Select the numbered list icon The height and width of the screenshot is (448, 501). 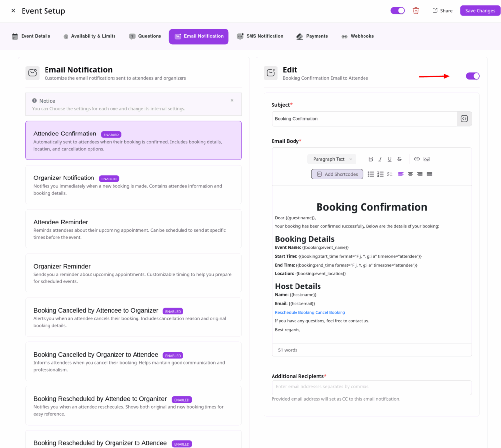click(380, 174)
